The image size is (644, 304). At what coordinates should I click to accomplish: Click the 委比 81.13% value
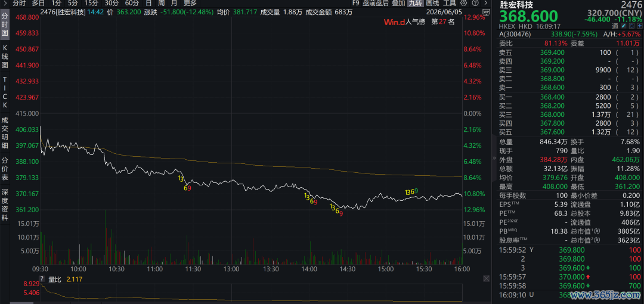pyautogui.click(x=556, y=43)
